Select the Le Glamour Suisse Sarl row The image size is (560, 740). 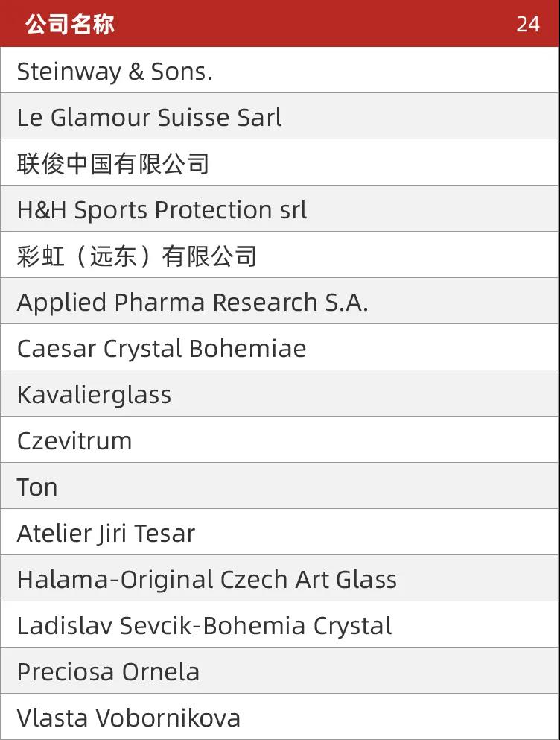click(280, 116)
